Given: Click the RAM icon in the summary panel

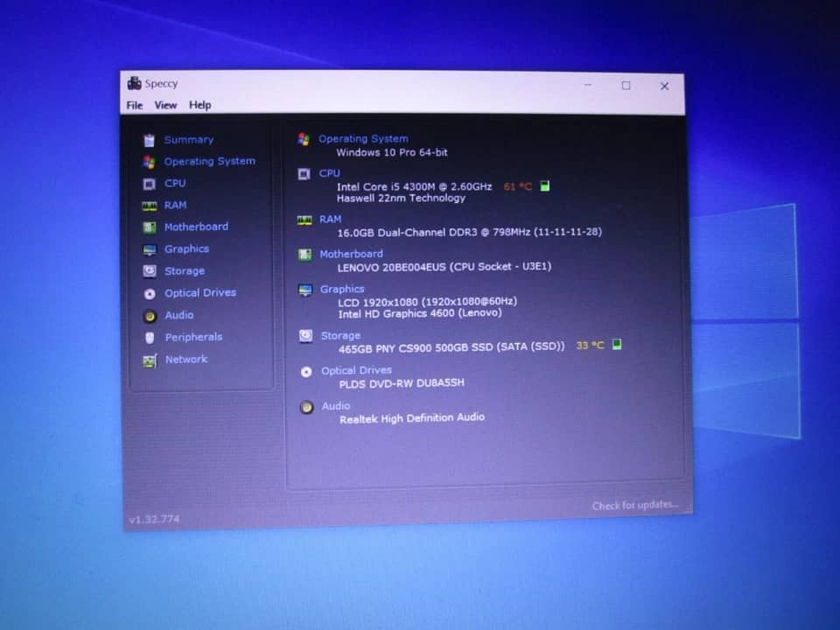Looking at the screenshot, I should 304,220.
